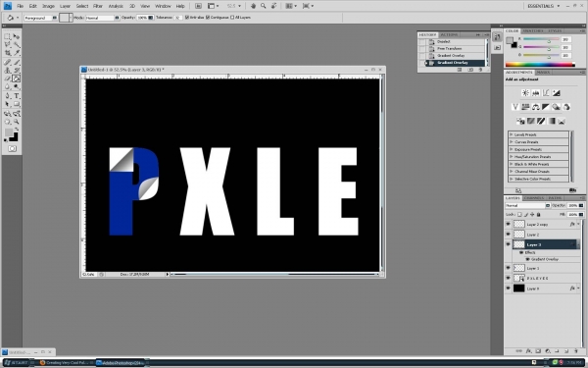
Task: Open the Select menu
Action: pyautogui.click(x=82, y=6)
